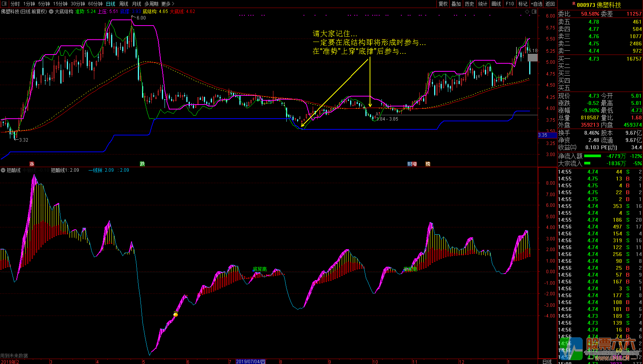Open the 更多 periods expander

[x=168, y=4]
